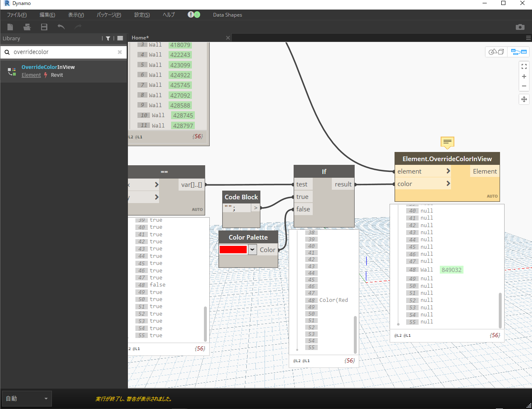This screenshot has height=409, width=532.
Task: Open the Color Palette dropdown arrow
Action: [252, 250]
